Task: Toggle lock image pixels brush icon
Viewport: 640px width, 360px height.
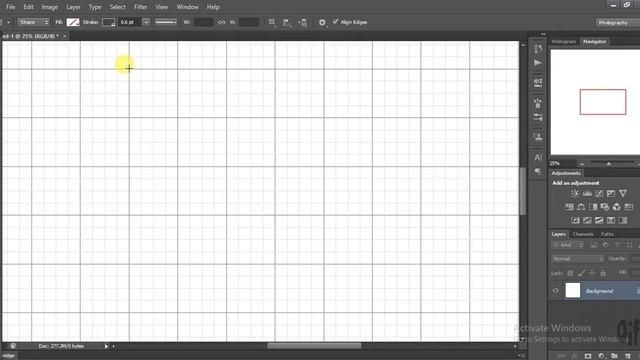Action: [x=581, y=273]
